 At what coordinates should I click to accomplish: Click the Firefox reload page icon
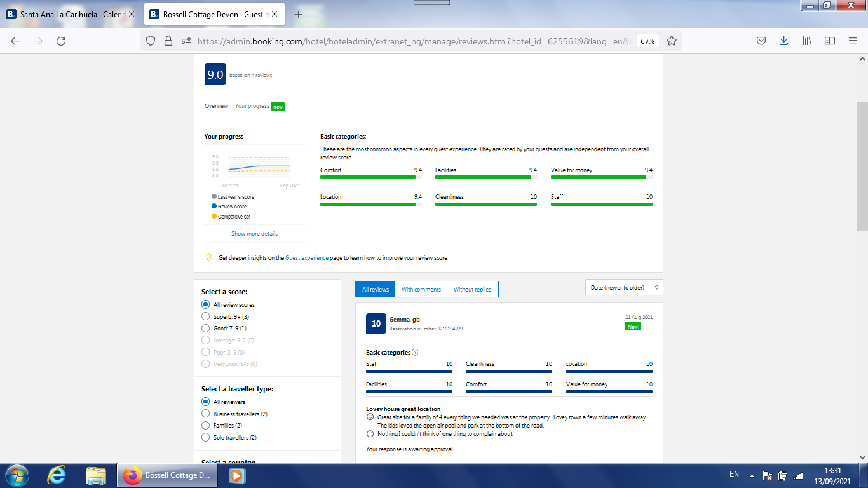click(61, 41)
